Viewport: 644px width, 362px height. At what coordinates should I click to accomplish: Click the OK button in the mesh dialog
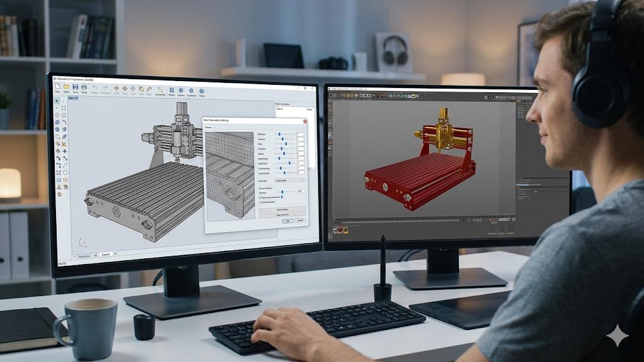288,221
